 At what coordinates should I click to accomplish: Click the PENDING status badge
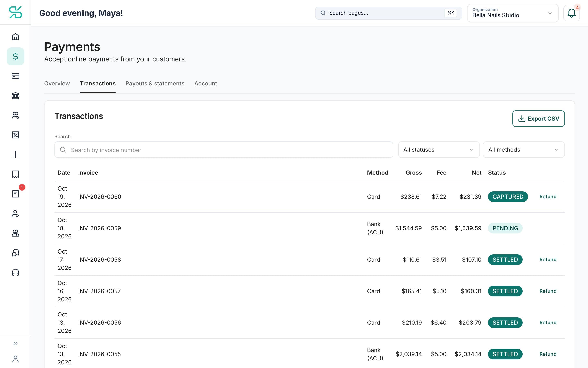[x=505, y=228]
